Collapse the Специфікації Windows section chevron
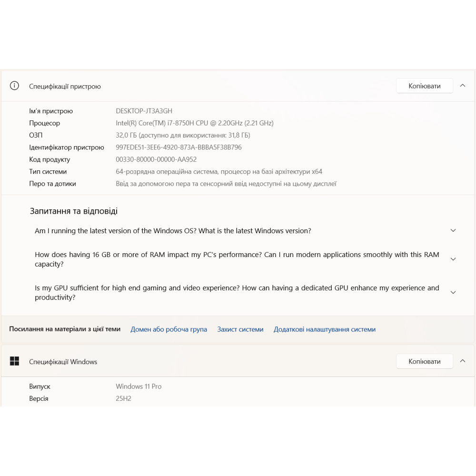This screenshot has height=476, width=476. pyautogui.click(x=462, y=361)
